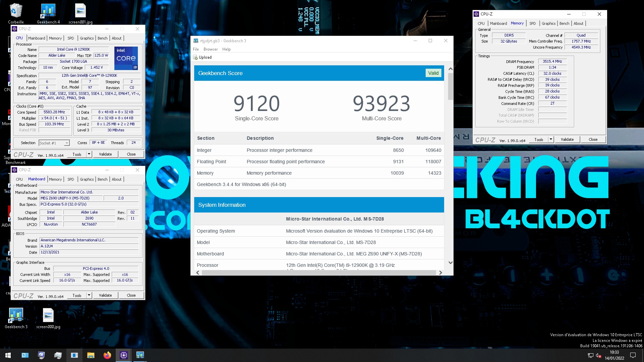Click the CPU-Z title icon in Memory window
This screenshot has height=362, width=644.
pos(476,14)
